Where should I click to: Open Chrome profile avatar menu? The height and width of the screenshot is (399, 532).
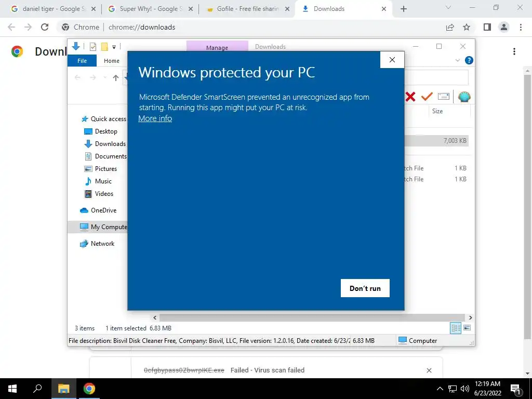504,27
